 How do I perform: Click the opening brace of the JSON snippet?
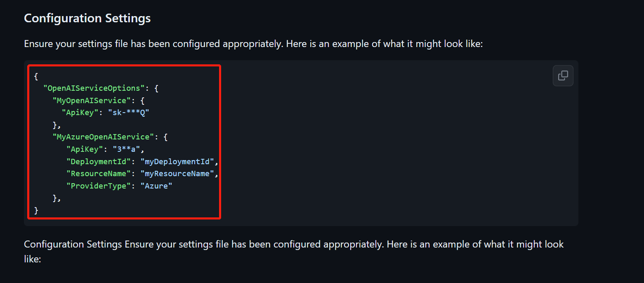click(35, 76)
